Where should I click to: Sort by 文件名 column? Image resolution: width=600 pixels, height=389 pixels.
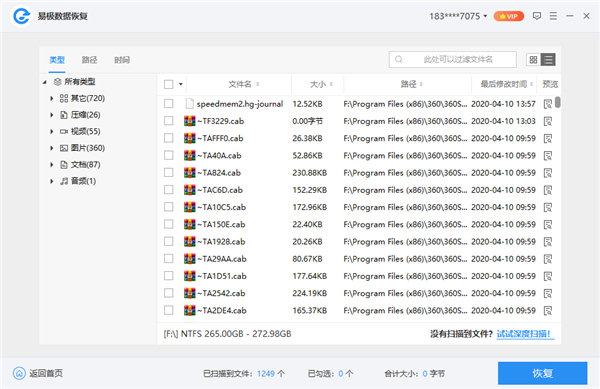[x=244, y=84]
